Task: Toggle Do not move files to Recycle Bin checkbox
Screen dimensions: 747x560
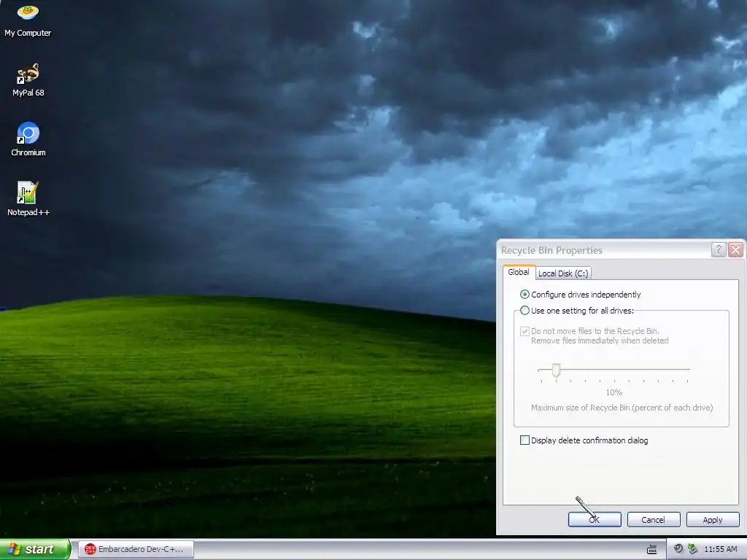Action: click(x=525, y=331)
